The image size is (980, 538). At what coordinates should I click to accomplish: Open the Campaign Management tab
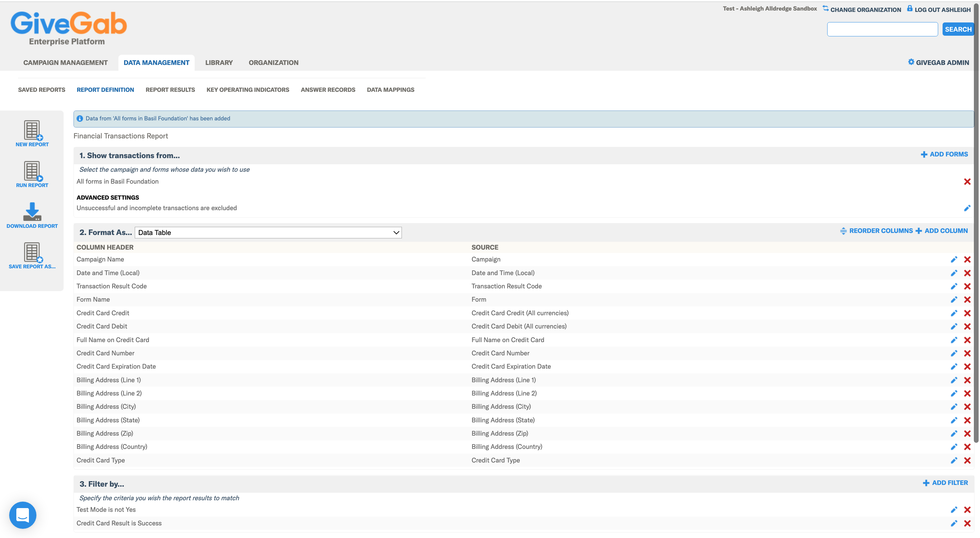pyautogui.click(x=65, y=63)
